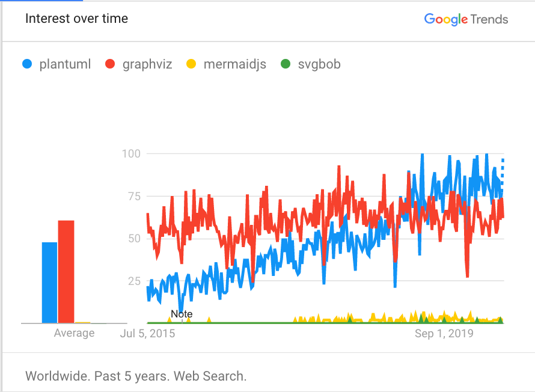Select the mermaidjs legend label
This screenshot has height=392, width=535.
point(234,64)
